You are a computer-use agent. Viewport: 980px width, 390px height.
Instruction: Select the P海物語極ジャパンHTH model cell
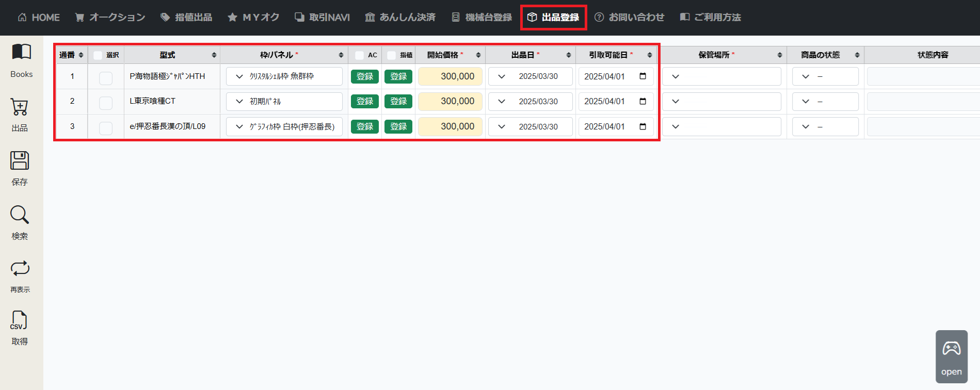point(172,76)
